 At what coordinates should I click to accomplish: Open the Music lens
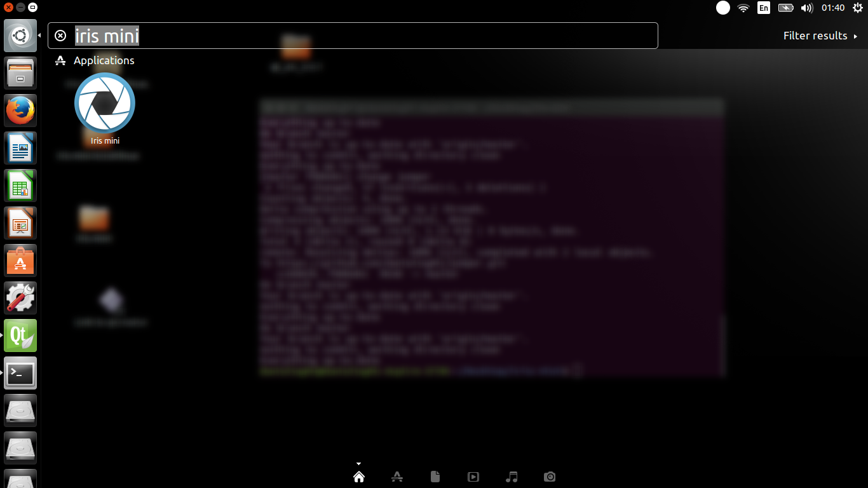coord(512,477)
